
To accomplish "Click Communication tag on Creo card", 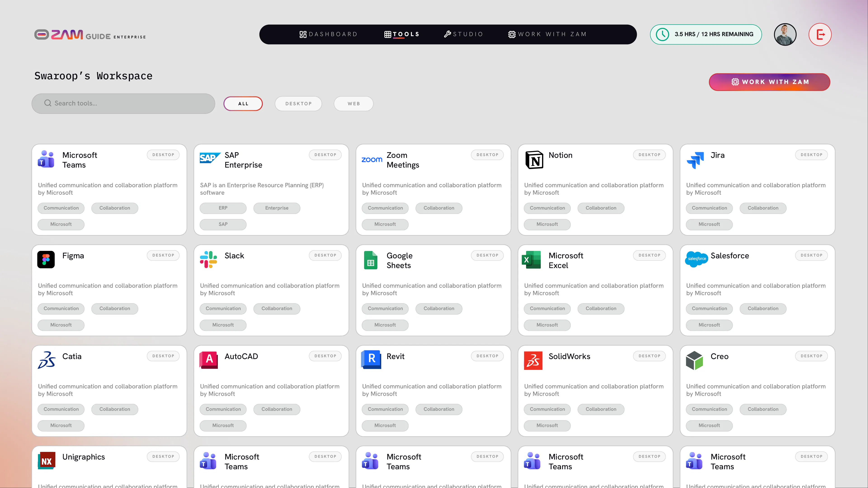I will click(709, 409).
